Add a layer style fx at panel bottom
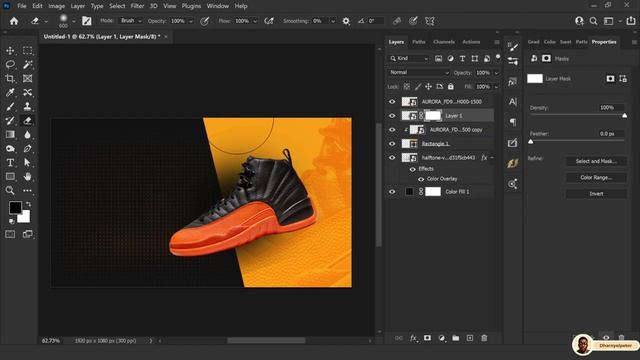Image resolution: width=640 pixels, height=360 pixels. point(413,338)
